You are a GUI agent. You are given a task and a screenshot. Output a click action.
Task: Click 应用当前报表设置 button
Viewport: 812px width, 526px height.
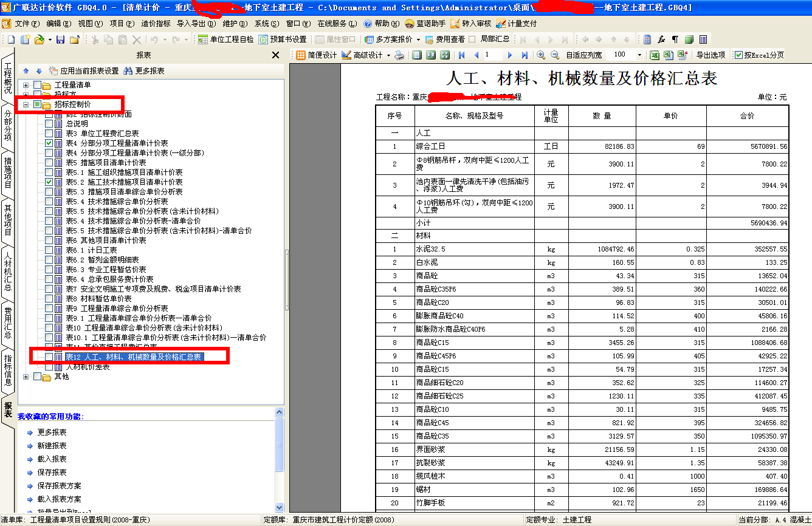point(84,70)
